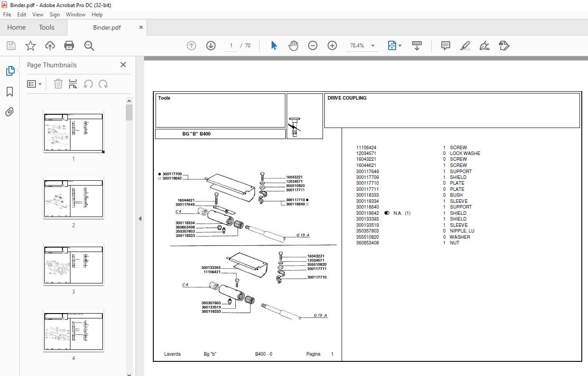Select page 3 thumbnail
The image size is (588, 376).
pyautogui.click(x=74, y=264)
